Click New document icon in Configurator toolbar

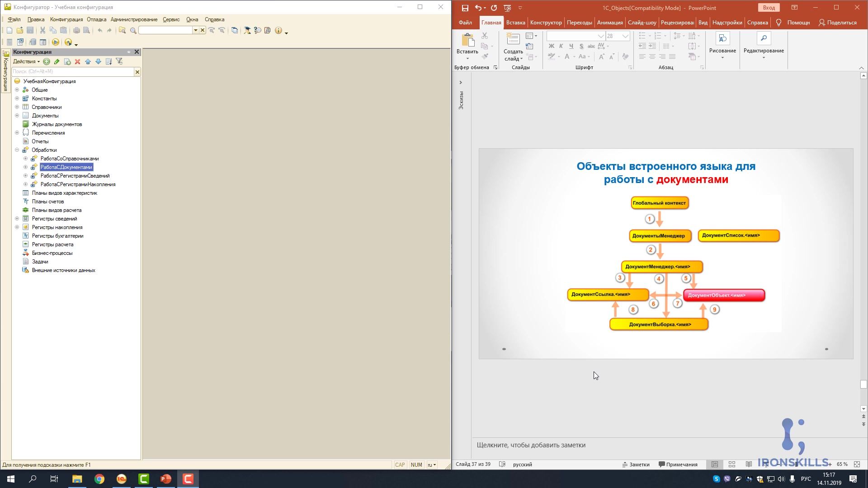(x=9, y=30)
